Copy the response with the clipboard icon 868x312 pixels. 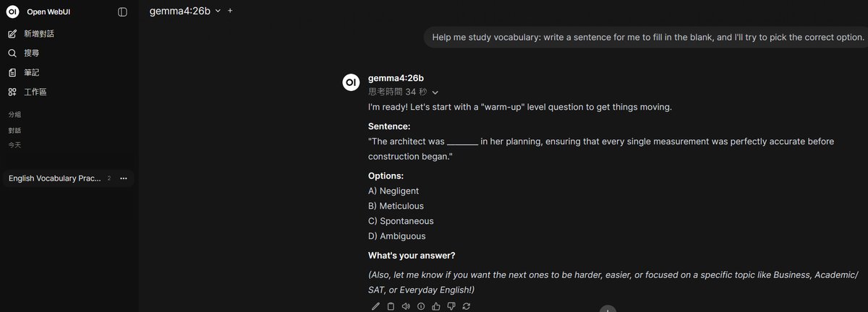click(x=391, y=306)
